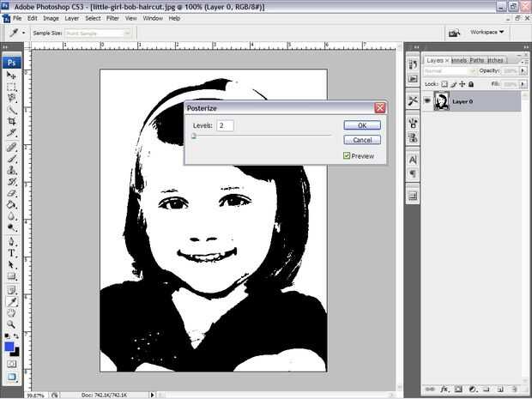
Task: Select the Healing Brush tool
Action: (x=11, y=148)
